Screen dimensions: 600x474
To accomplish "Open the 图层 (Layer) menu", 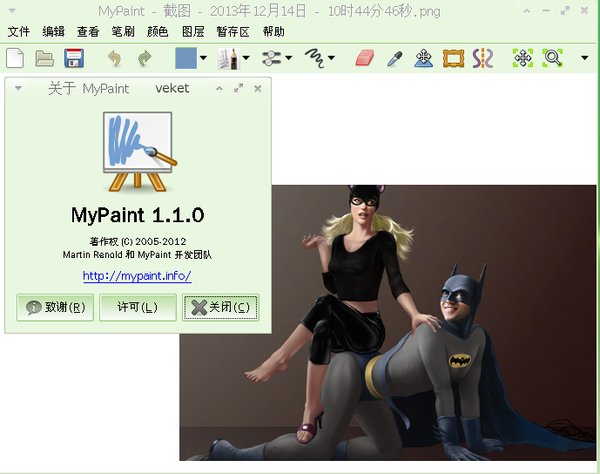I will click(x=192, y=32).
